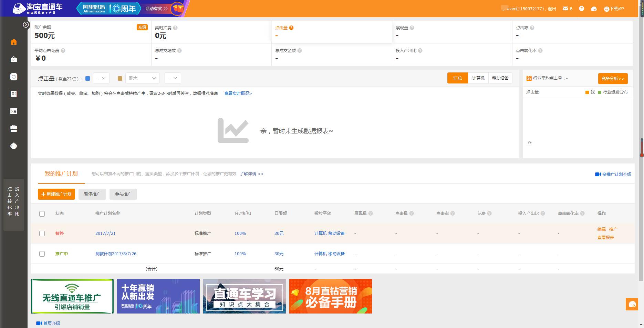Switch to the 计算机 tab
Viewport: 644px width, 328px height.
[478, 78]
